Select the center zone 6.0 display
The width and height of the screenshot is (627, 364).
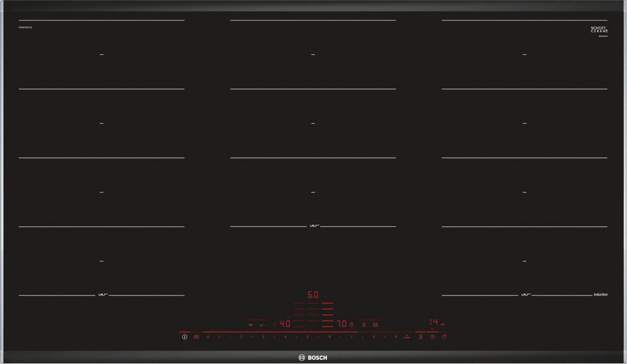(x=313, y=294)
